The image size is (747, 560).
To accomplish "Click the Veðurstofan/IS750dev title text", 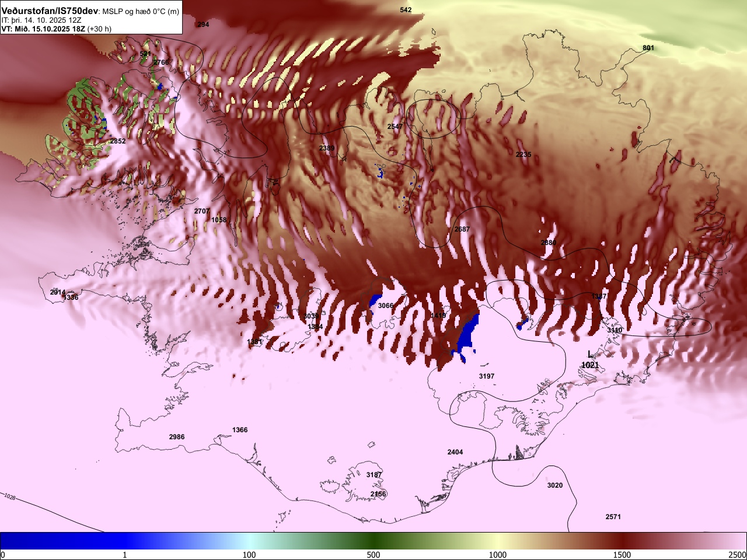I will (50, 11).
